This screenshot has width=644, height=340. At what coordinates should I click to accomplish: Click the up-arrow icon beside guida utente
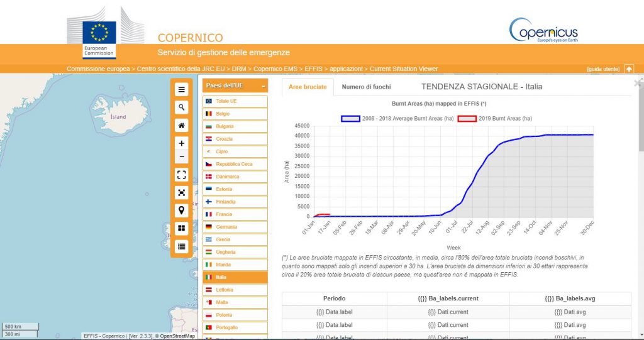[629, 69]
